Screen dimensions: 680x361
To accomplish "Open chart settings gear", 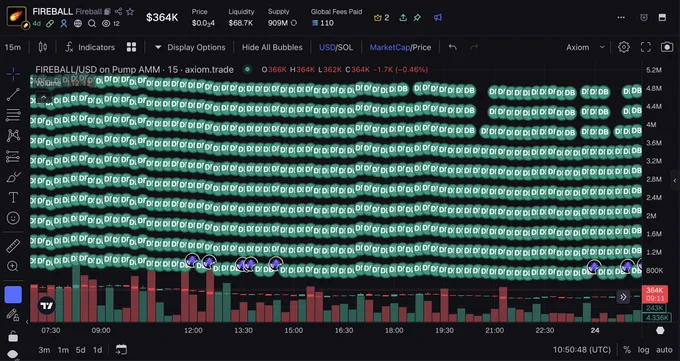I will (x=624, y=47).
